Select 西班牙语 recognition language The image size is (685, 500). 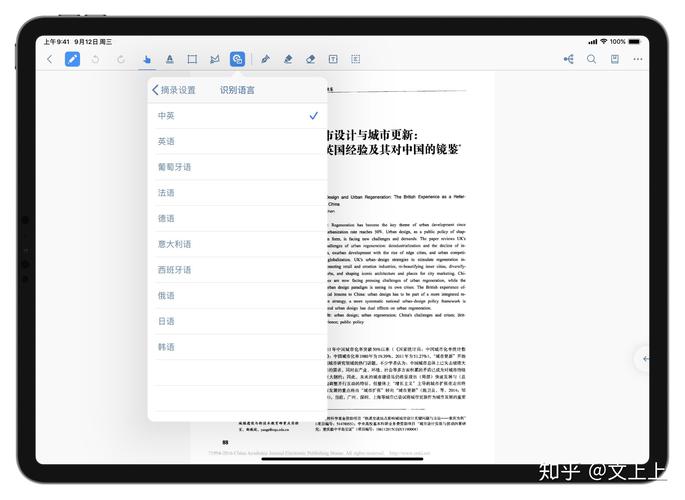(x=238, y=270)
